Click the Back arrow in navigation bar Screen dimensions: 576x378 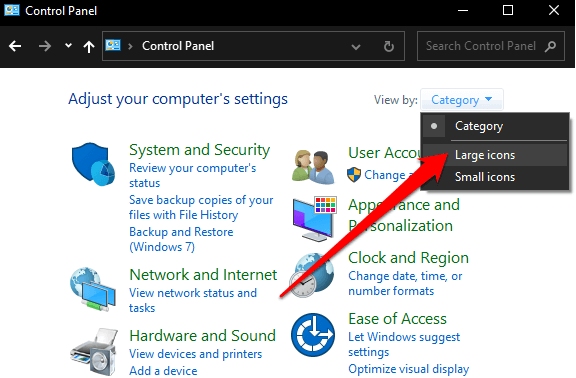[15, 46]
